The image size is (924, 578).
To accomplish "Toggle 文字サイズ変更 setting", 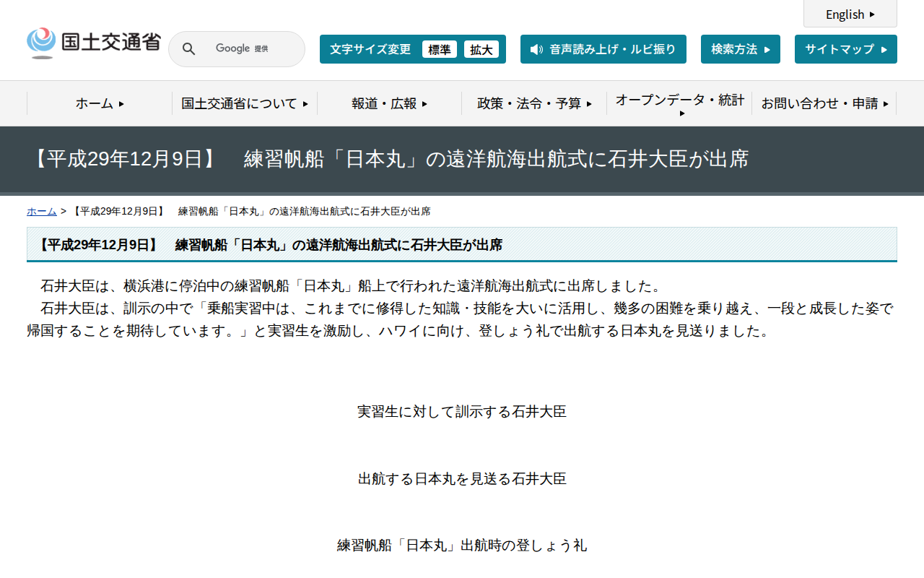I will [x=369, y=49].
